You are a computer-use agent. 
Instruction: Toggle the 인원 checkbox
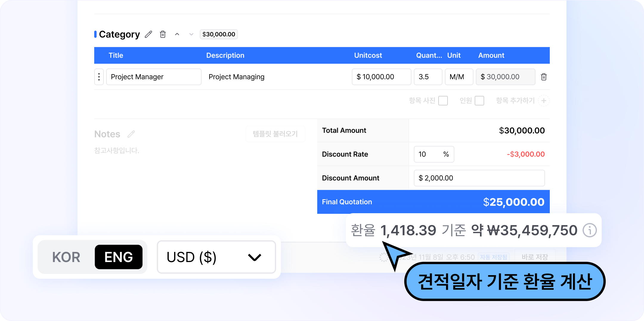(x=479, y=101)
